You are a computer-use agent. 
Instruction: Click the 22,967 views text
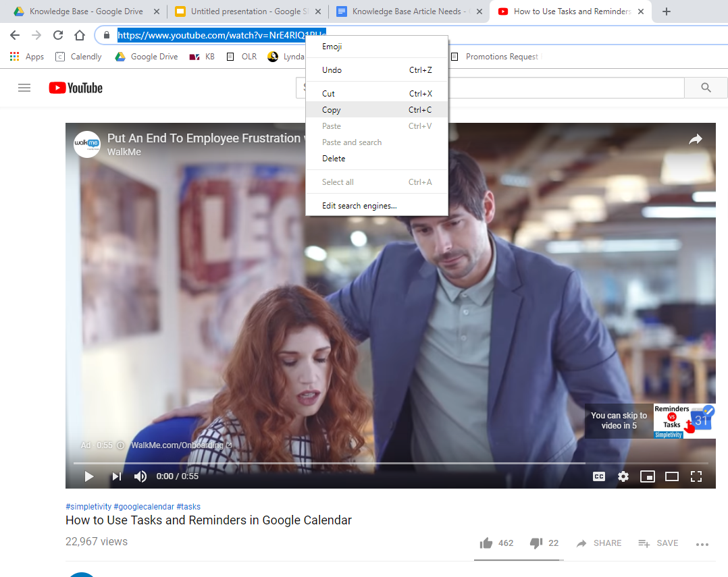click(97, 542)
